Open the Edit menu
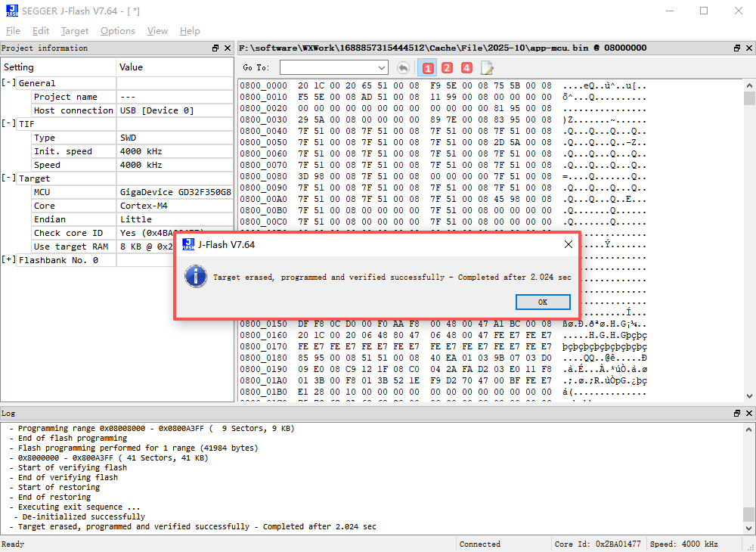The height and width of the screenshot is (552, 756). coord(41,31)
